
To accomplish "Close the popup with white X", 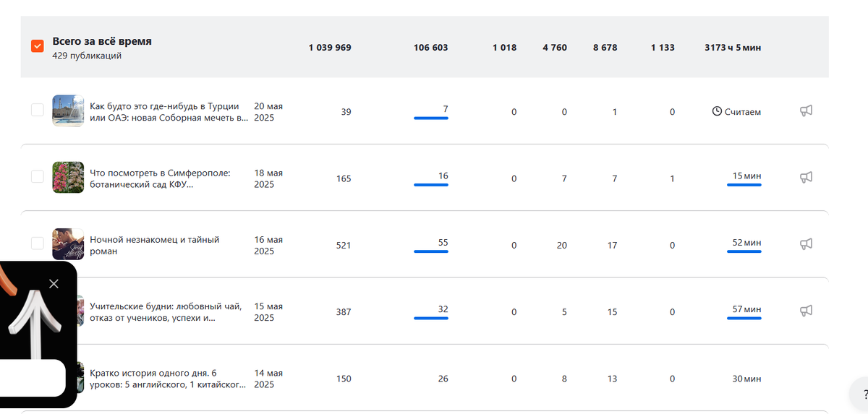I will (54, 284).
